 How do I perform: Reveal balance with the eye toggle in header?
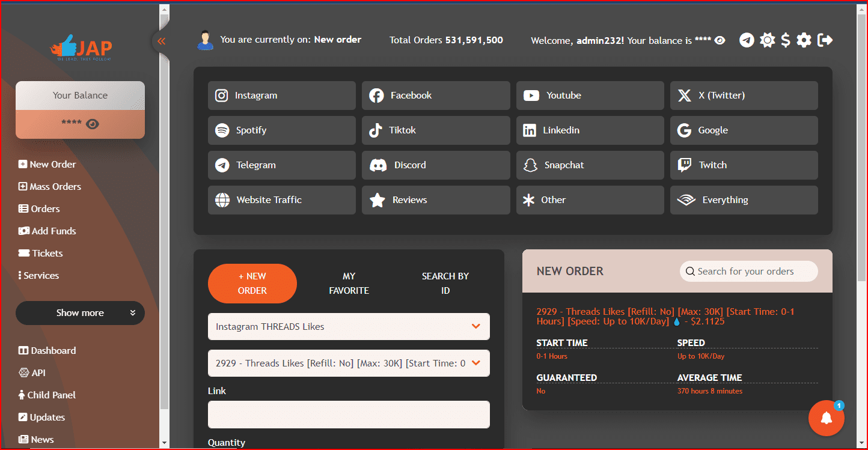719,40
